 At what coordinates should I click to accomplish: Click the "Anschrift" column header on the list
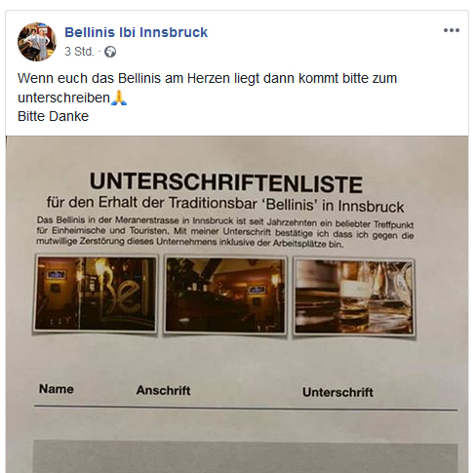(163, 390)
